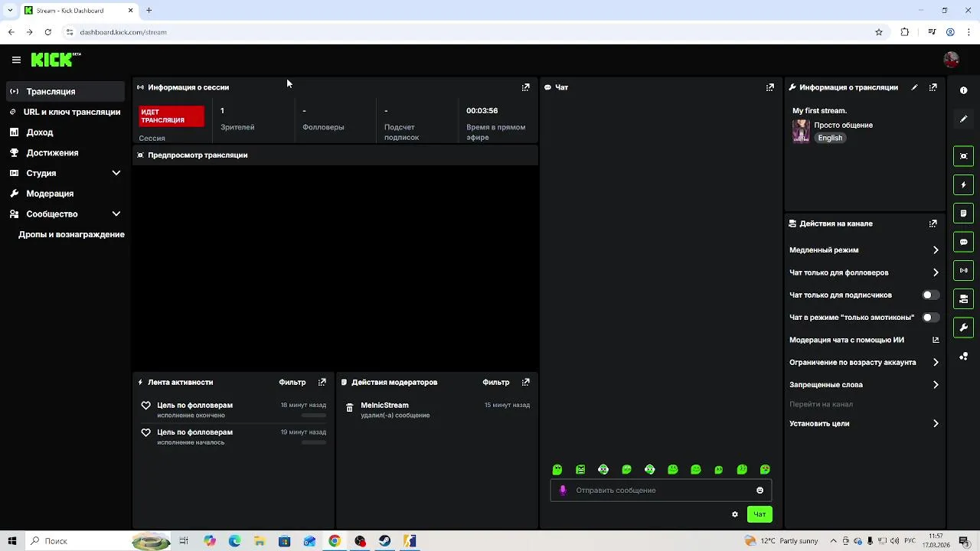Open the hamburger menu beside the Kick logo

16,60
